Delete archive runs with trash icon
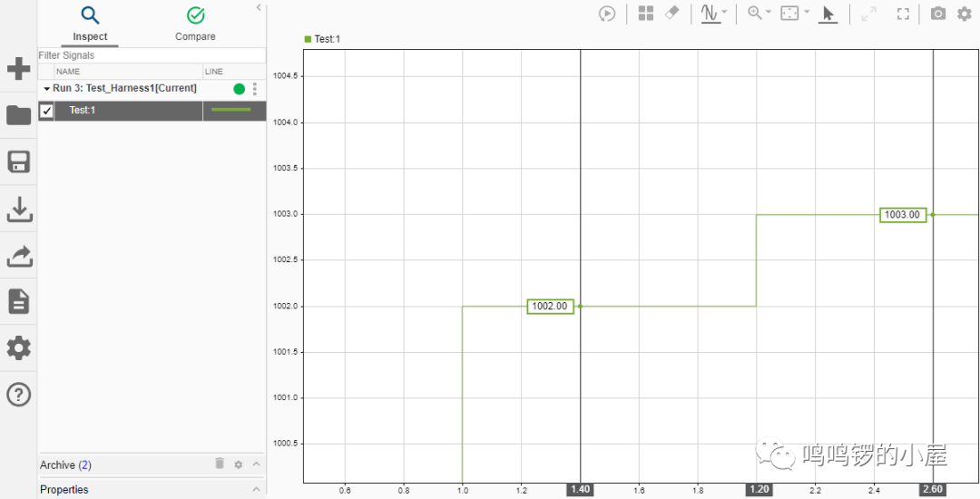 coord(220,464)
